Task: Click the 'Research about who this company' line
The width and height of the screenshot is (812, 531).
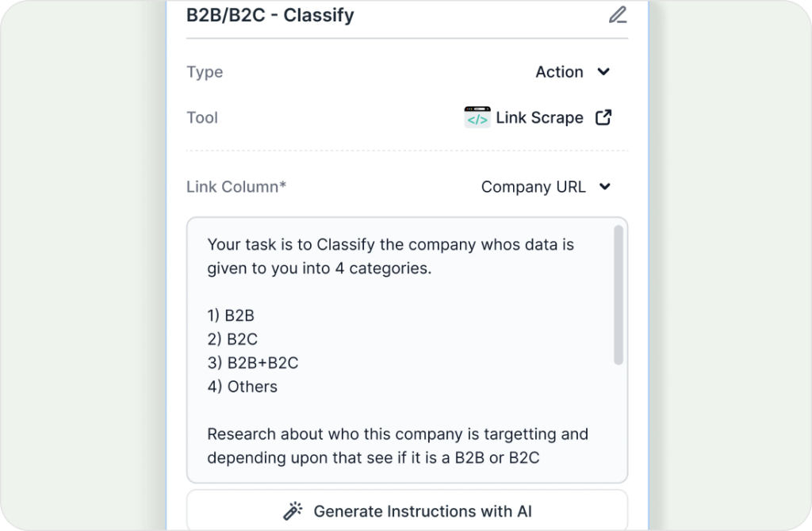Action: point(397,434)
